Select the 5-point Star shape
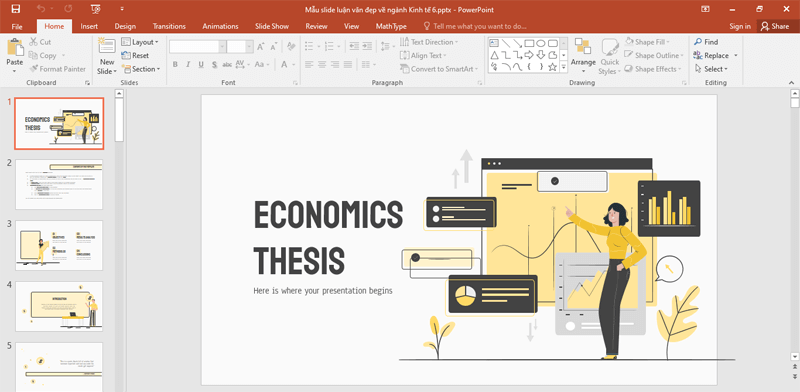Screen dimensions: 800x392 (x=553, y=67)
